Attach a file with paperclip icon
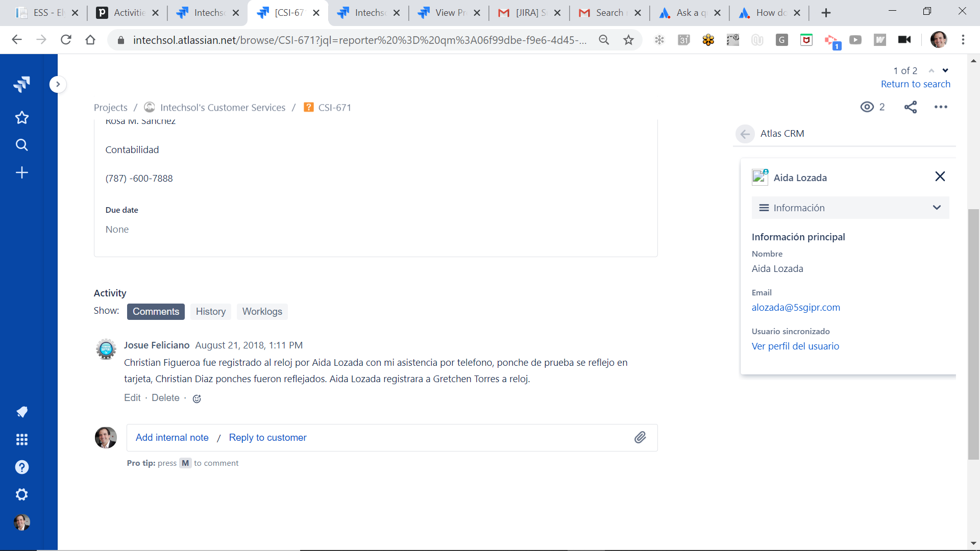This screenshot has height=551, width=980. (x=640, y=437)
